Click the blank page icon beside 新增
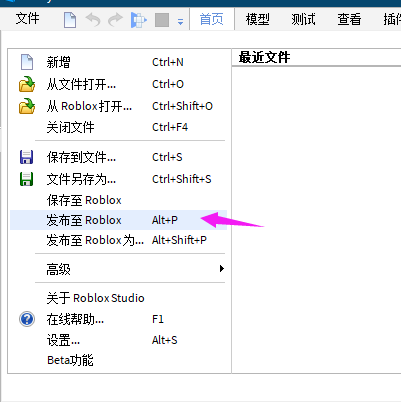This screenshot has width=401, height=402. (27, 62)
